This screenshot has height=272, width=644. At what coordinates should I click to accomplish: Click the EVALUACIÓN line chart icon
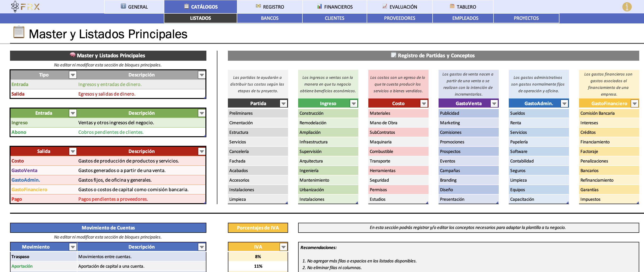click(385, 6)
